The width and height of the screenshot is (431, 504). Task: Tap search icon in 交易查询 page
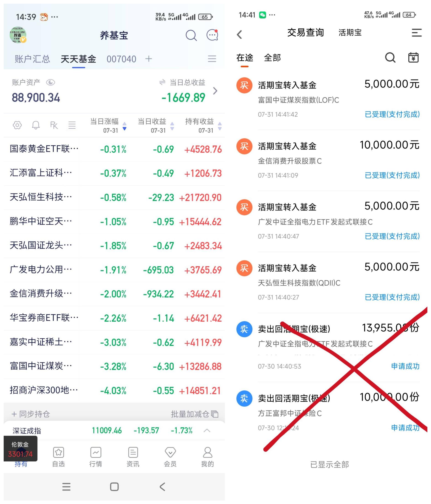click(x=390, y=58)
